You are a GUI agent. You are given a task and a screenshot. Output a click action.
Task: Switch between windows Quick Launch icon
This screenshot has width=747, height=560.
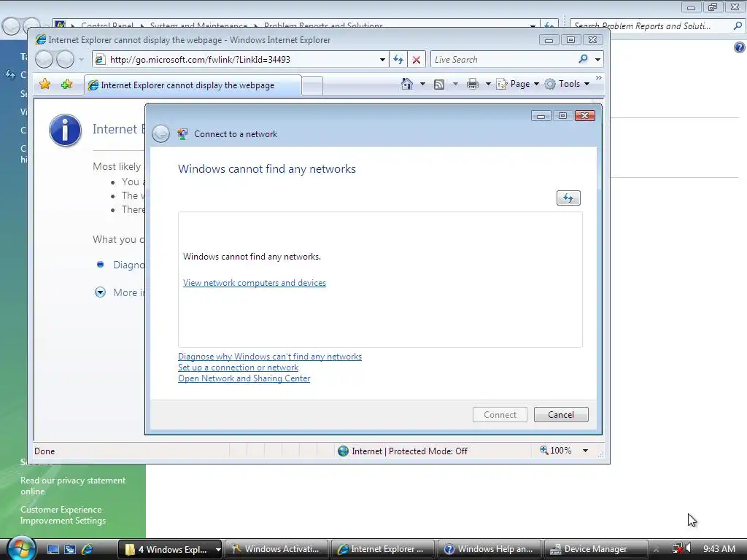(x=70, y=549)
